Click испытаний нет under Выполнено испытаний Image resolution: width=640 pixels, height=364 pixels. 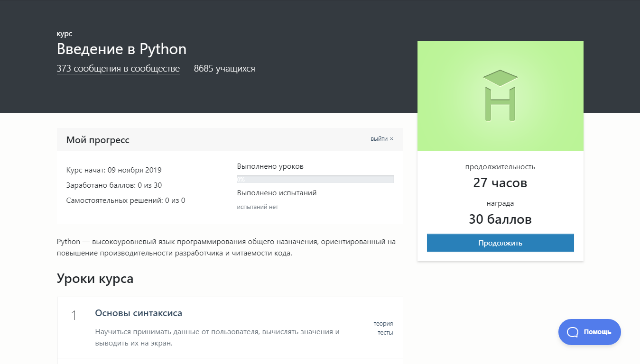point(258,207)
